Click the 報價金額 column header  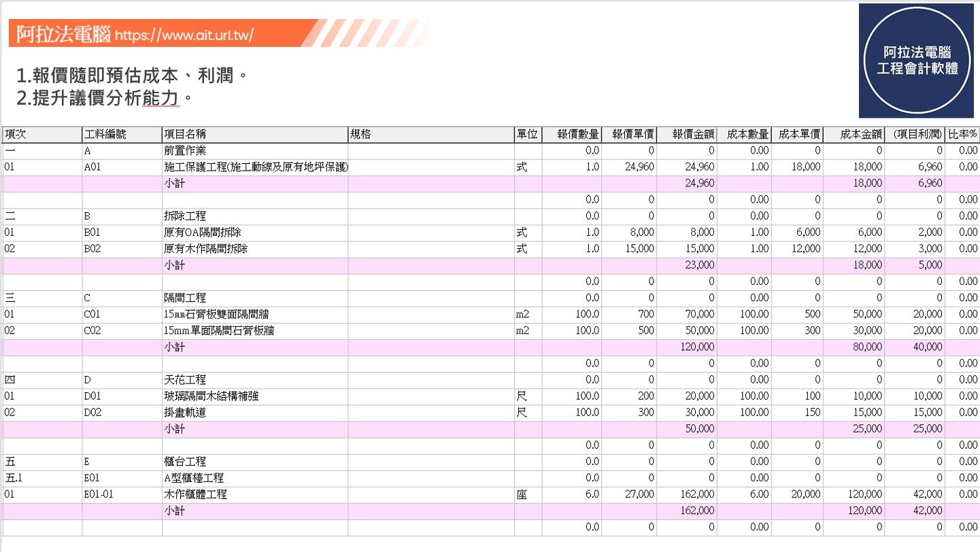687,135
